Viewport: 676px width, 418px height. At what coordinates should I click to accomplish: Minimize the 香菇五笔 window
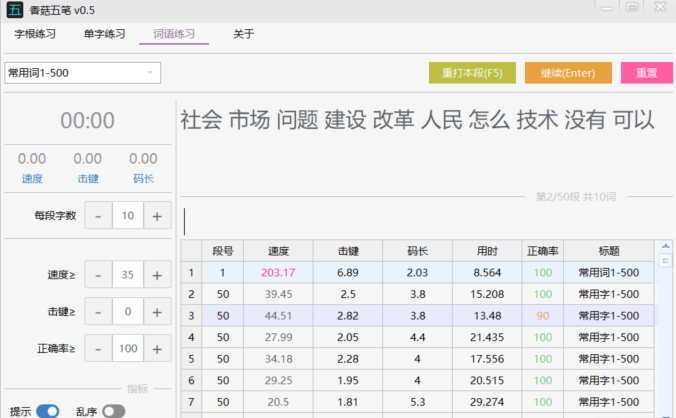[607, 8]
